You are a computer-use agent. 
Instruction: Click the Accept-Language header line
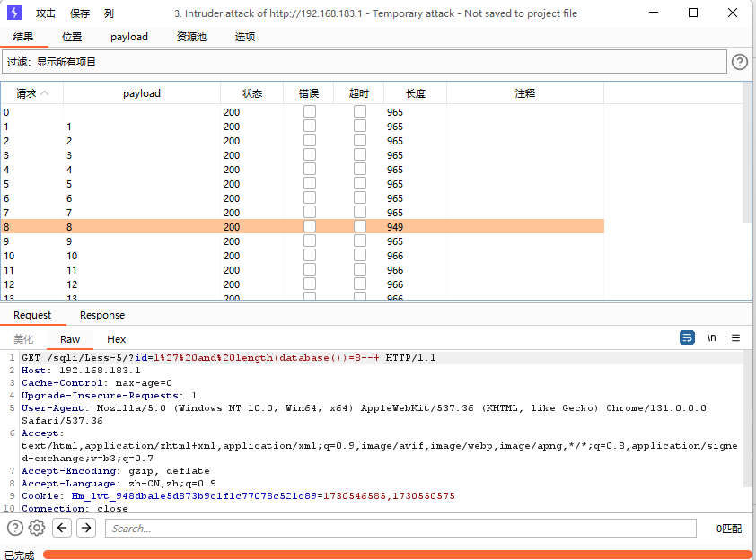(x=119, y=484)
